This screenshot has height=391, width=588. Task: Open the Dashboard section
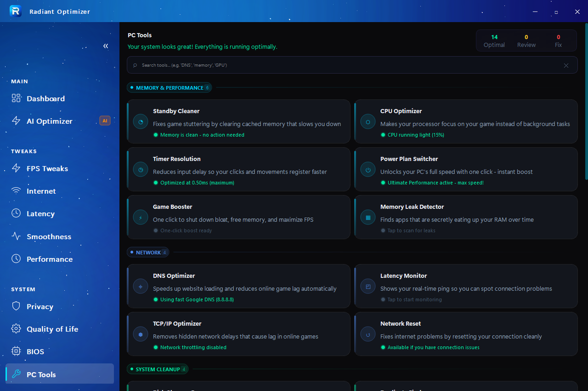(45, 98)
